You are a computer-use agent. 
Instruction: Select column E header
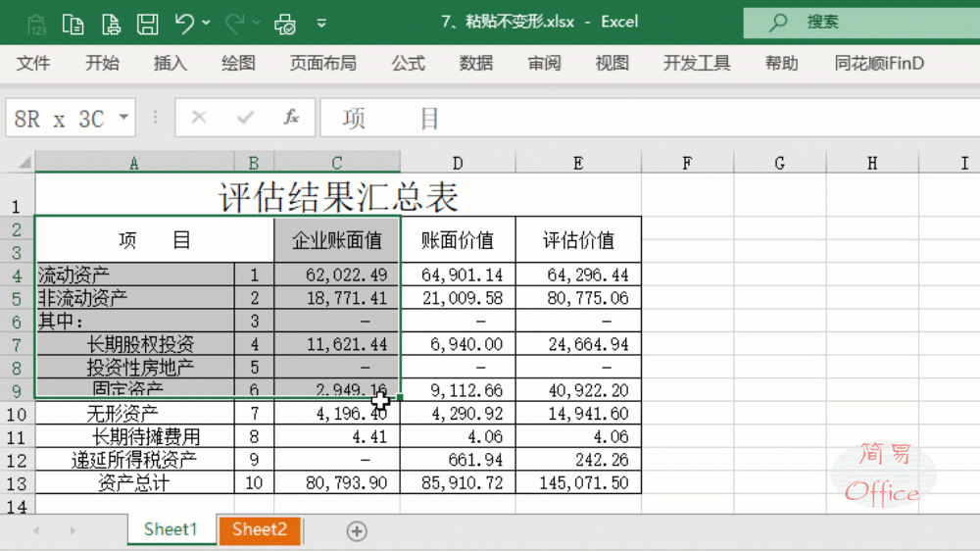point(578,163)
